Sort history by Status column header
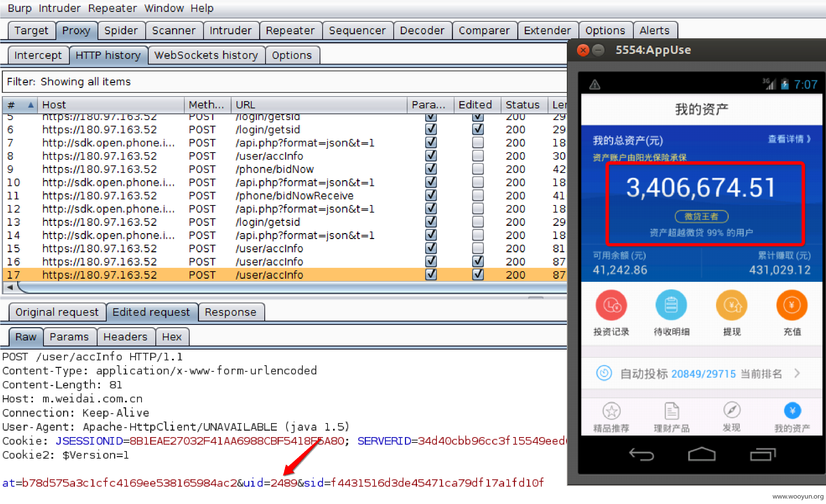 (x=524, y=105)
